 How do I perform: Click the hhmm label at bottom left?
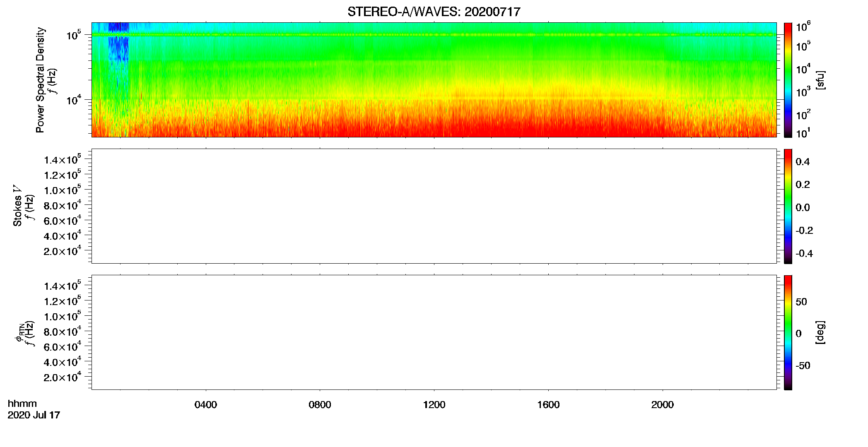point(22,404)
